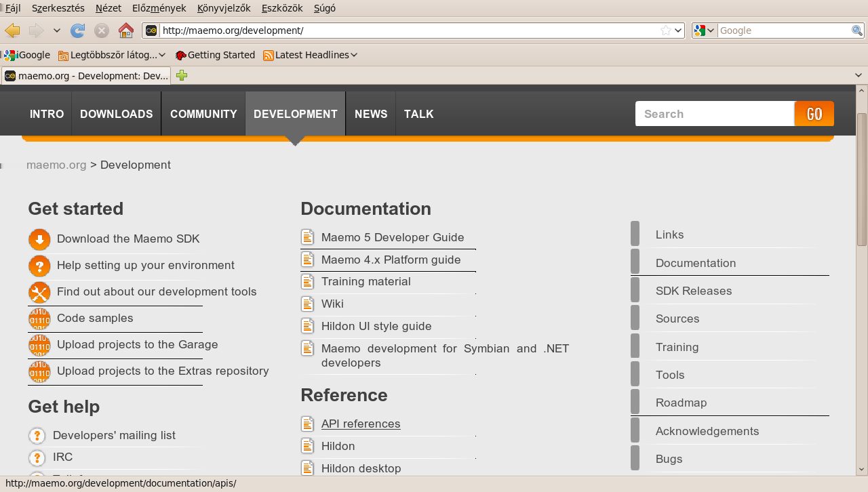Expand the Legtöbbször látogatott bookmarks folder
Screen dimensions: 868x492
[112, 55]
